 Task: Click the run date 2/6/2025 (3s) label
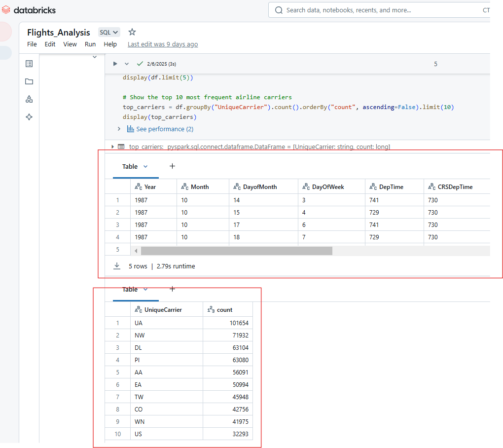(161, 64)
